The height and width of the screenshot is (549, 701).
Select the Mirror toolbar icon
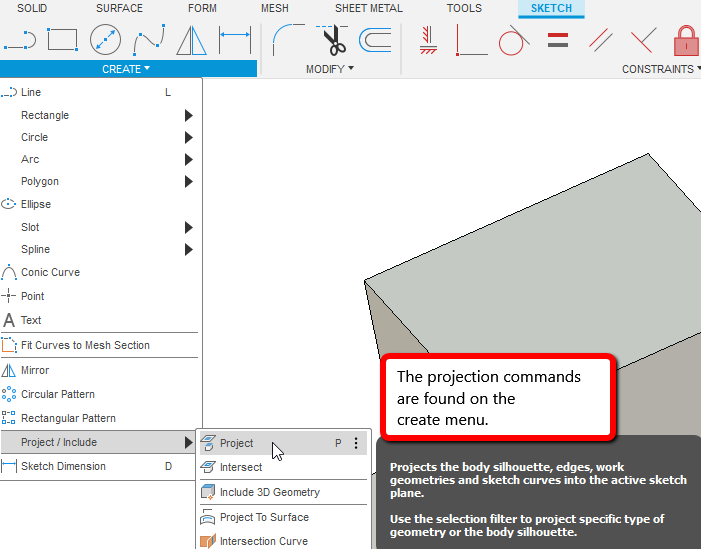coord(191,40)
